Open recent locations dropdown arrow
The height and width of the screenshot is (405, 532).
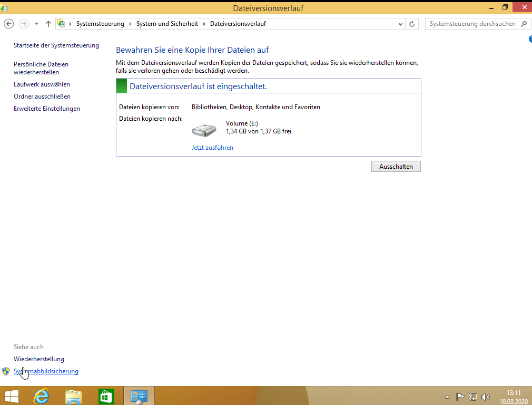tap(36, 24)
